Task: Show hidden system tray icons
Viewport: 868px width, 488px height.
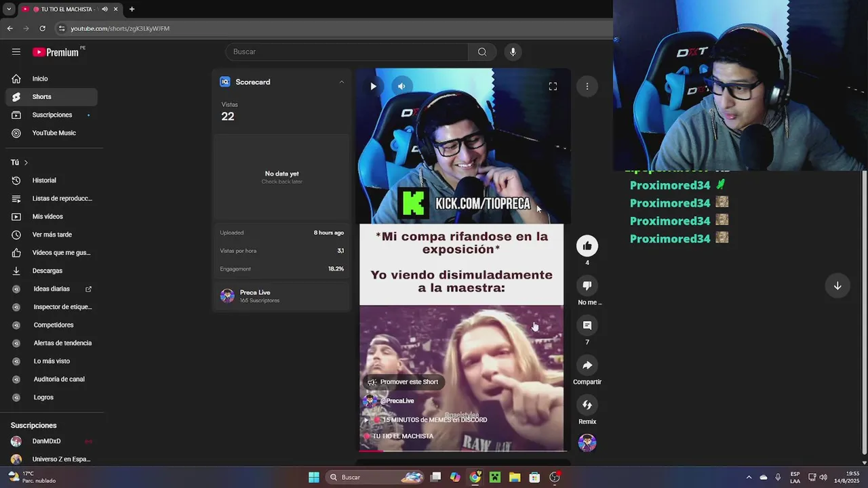Action: coord(749,477)
